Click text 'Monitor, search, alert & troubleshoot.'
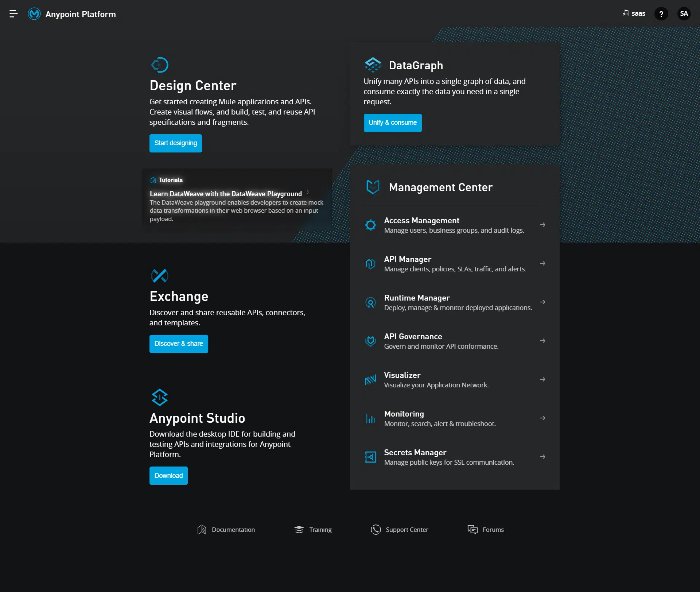The width and height of the screenshot is (700, 592). [440, 424]
